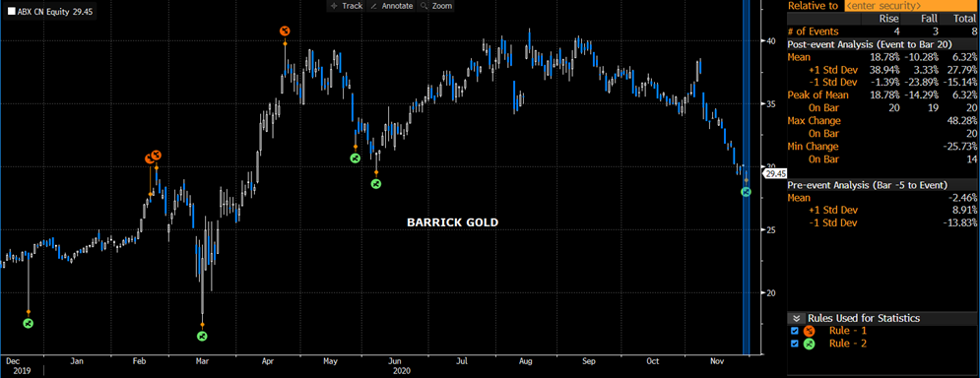Select the green Rule-2 marker in early June
This screenshot has height=378, width=980.
coord(375,184)
